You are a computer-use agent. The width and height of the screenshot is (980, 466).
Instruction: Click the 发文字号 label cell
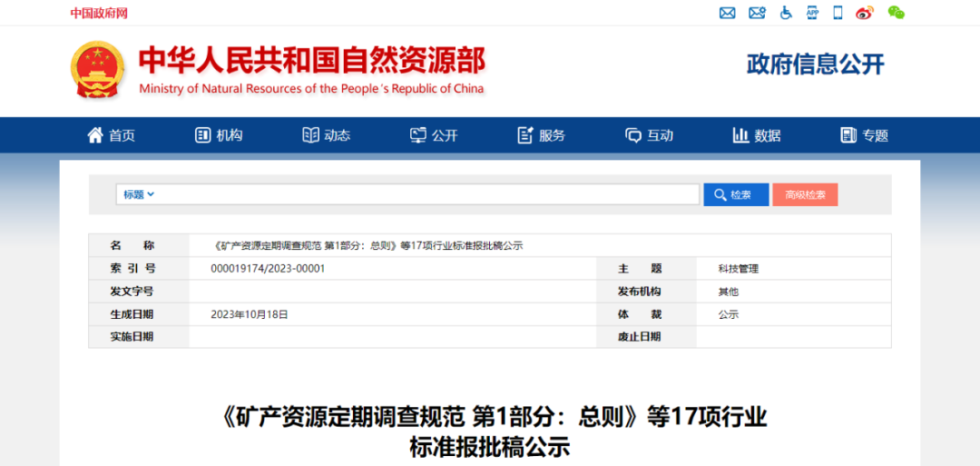[x=139, y=292]
